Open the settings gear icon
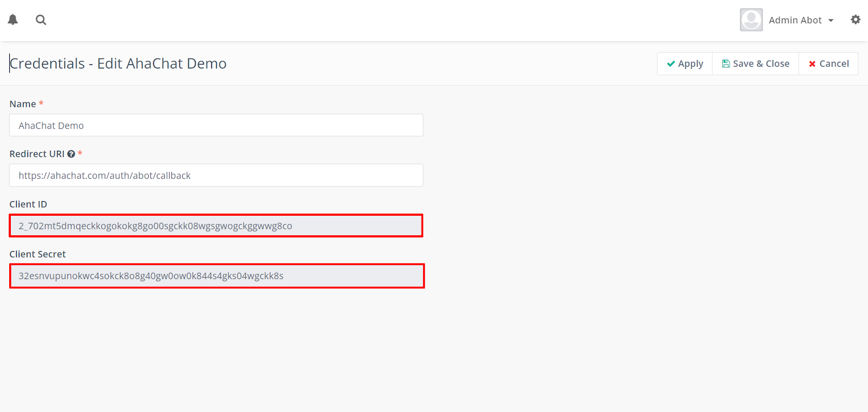This screenshot has height=412, width=868. (x=856, y=20)
